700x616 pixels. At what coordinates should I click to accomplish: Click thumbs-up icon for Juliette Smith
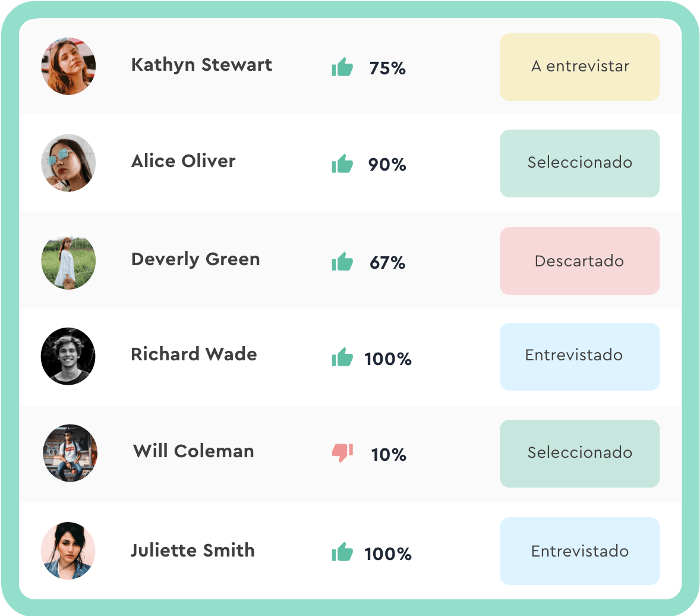point(342,552)
